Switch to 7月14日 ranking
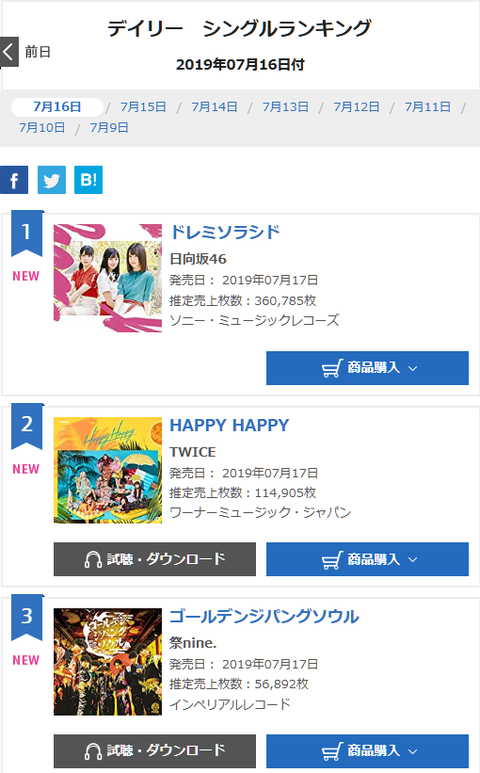Image resolution: width=480 pixels, height=773 pixels. point(214,107)
